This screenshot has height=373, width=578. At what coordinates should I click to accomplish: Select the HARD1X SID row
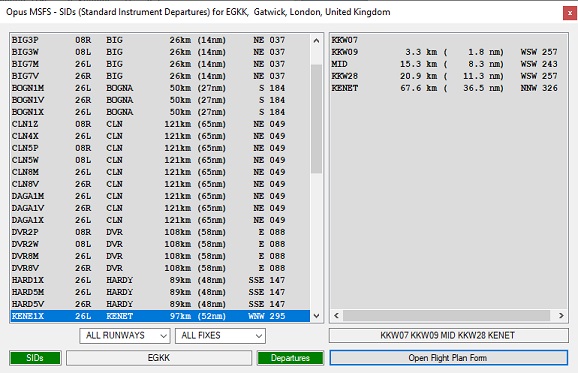click(160, 280)
